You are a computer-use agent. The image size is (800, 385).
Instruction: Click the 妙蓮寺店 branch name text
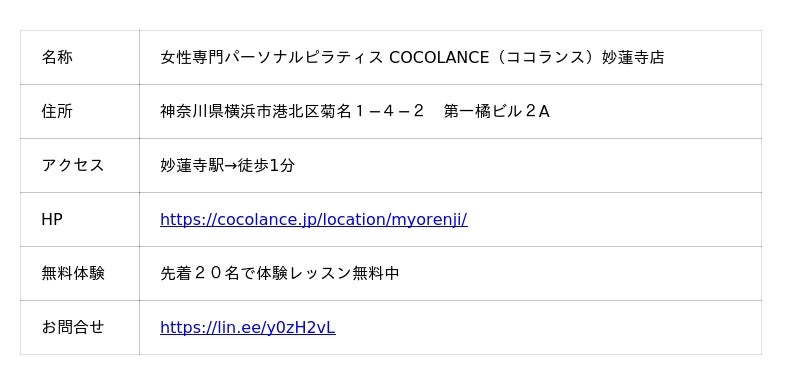[x=633, y=57]
